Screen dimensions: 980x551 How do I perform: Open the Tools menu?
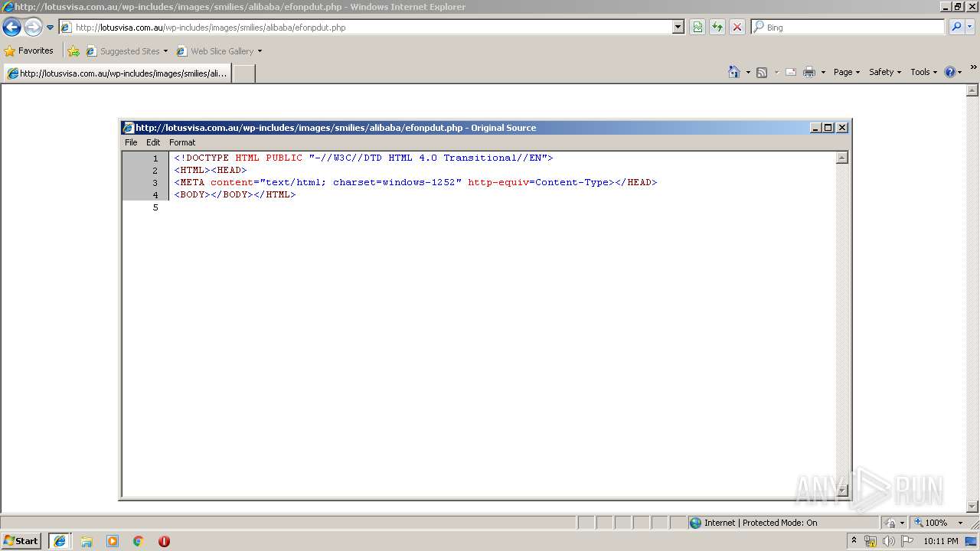pyautogui.click(x=923, y=72)
